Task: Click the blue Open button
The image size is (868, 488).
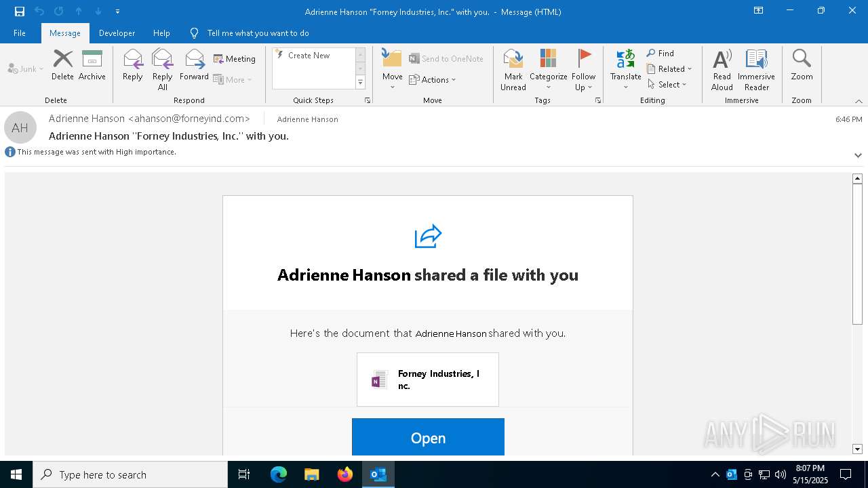Action: (x=428, y=437)
